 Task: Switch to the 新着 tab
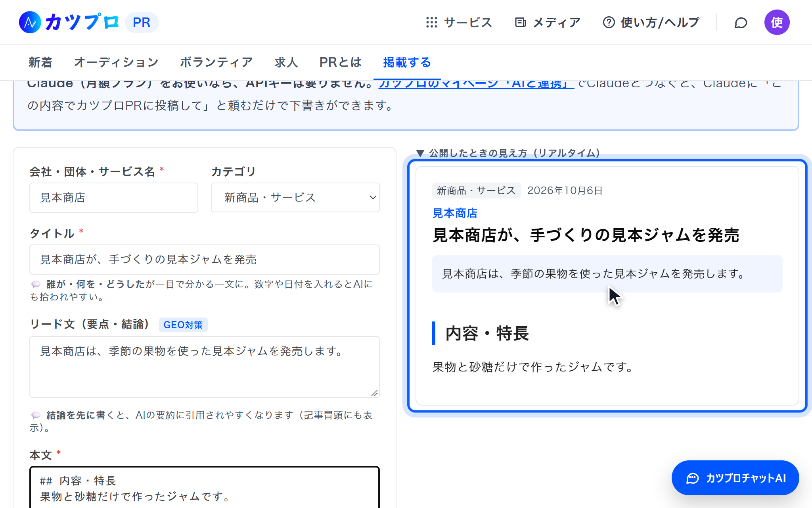click(x=40, y=62)
